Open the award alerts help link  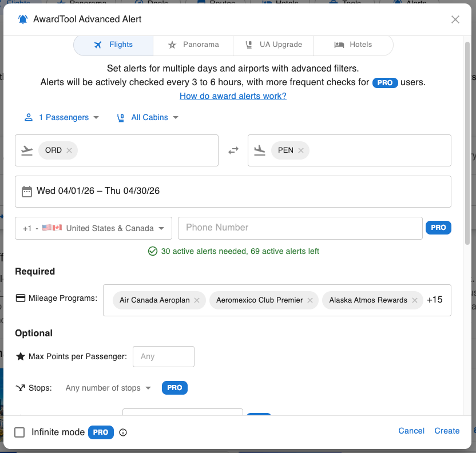[233, 96]
